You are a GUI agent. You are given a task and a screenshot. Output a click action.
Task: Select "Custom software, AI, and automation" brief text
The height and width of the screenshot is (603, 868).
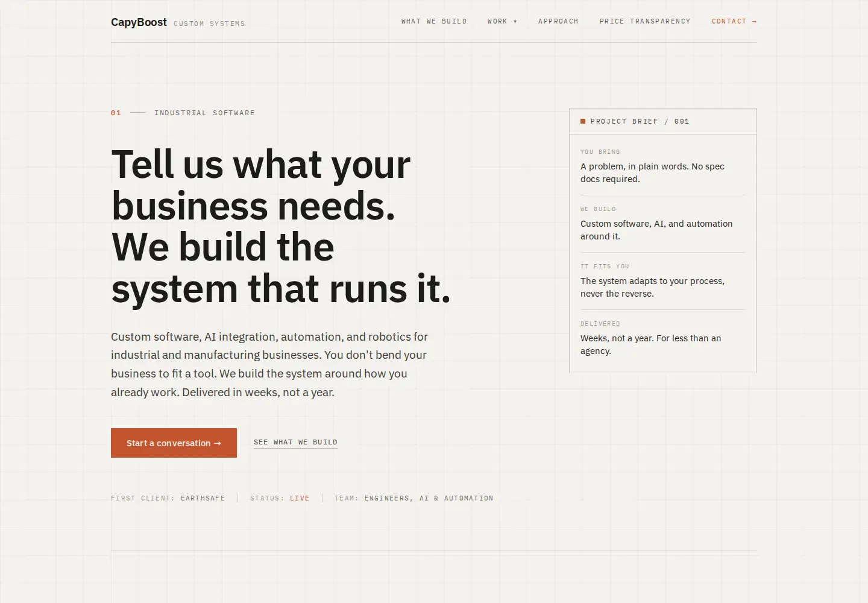(x=656, y=230)
